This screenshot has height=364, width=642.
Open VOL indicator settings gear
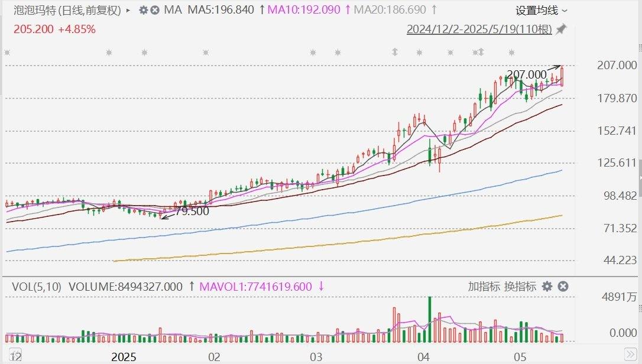click(547, 287)
